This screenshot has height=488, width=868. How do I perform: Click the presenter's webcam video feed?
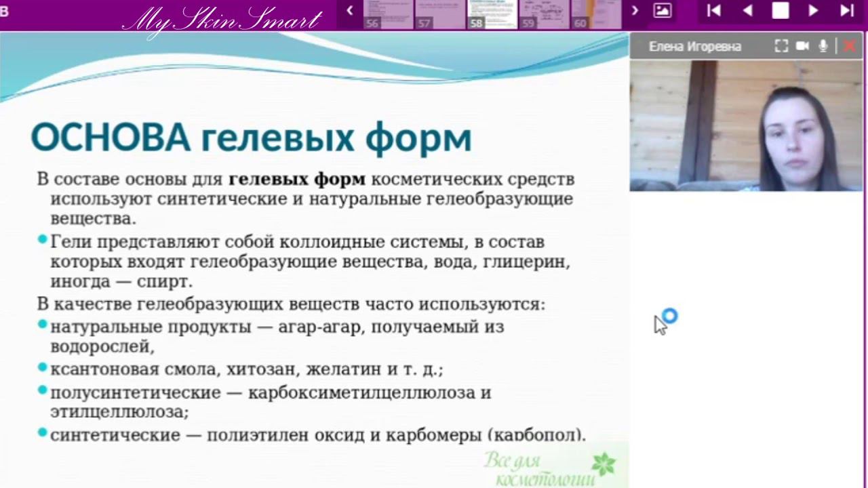coord(746,125)
